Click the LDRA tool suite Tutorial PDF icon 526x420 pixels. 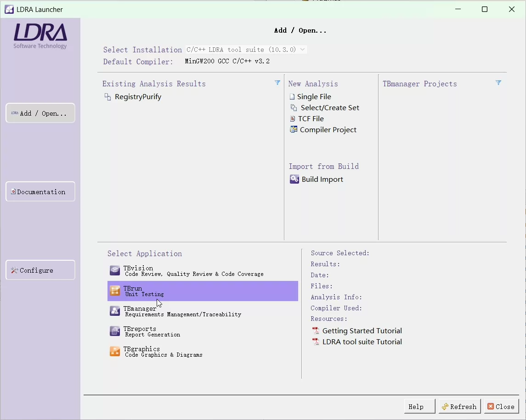click(x=316, y=342)
